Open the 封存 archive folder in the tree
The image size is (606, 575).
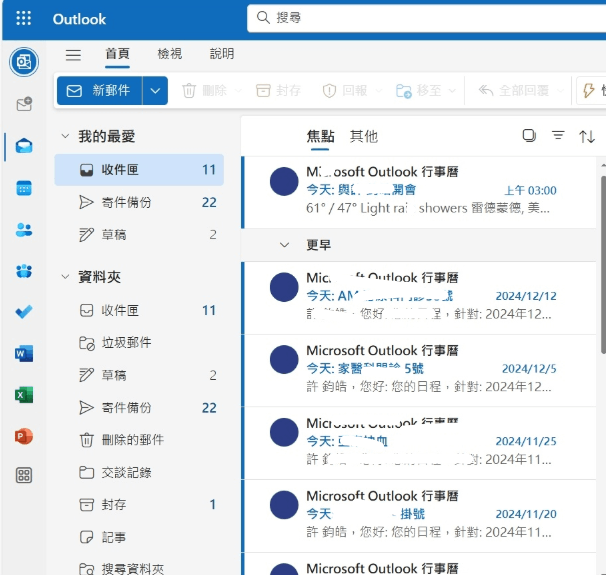139,505
